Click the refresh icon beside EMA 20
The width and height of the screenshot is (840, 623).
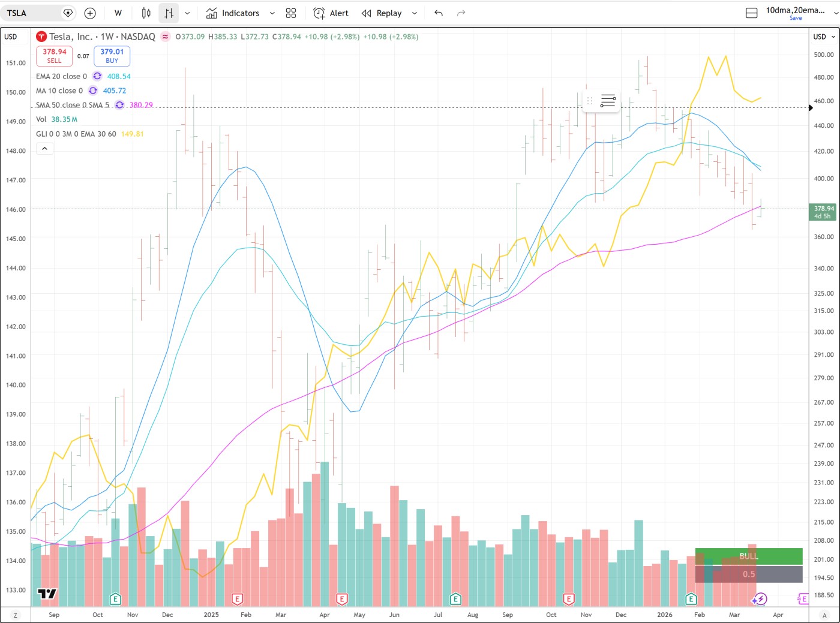tap(97, 76)
